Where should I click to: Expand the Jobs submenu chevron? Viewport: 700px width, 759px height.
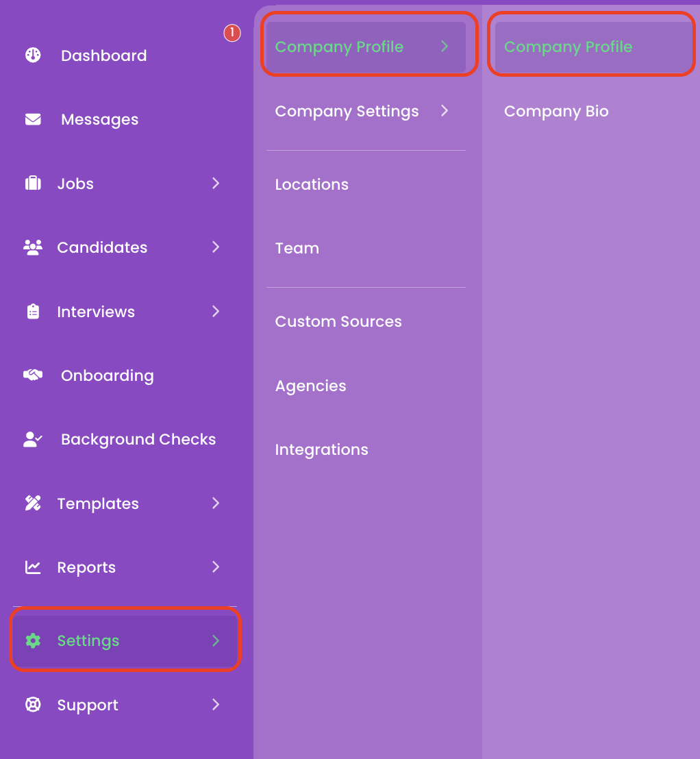(x=216, y=183)
